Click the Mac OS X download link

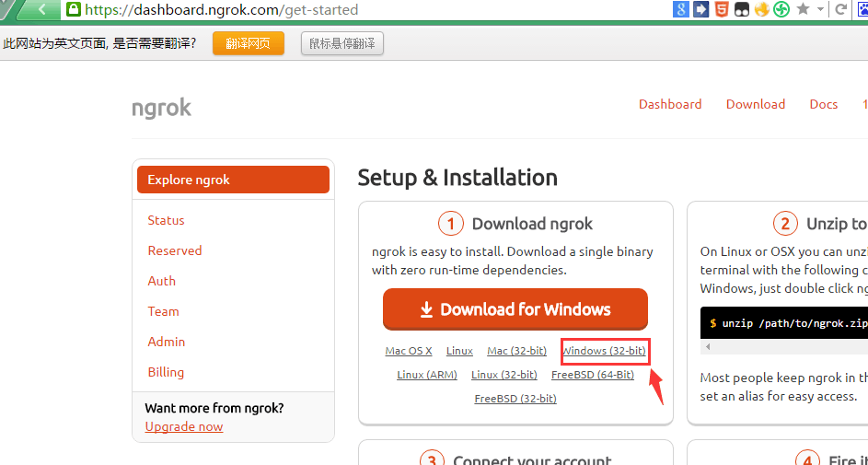(409, 351)
